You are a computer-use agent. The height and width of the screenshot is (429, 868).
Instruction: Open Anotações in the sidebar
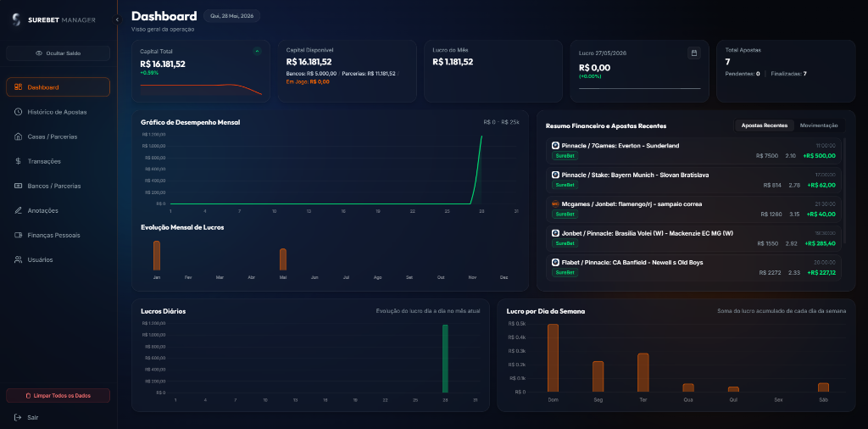[58, 210]
